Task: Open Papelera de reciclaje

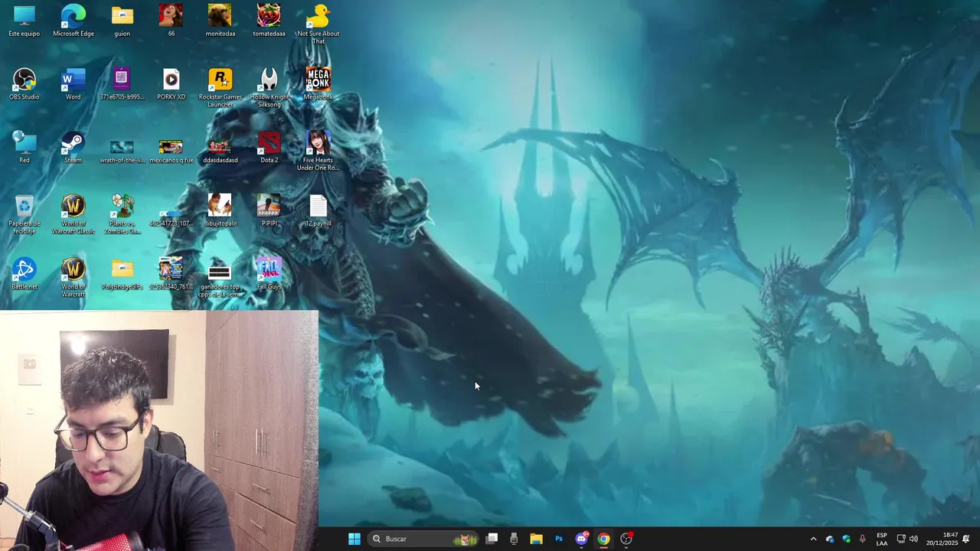Action: click(24, 214)
